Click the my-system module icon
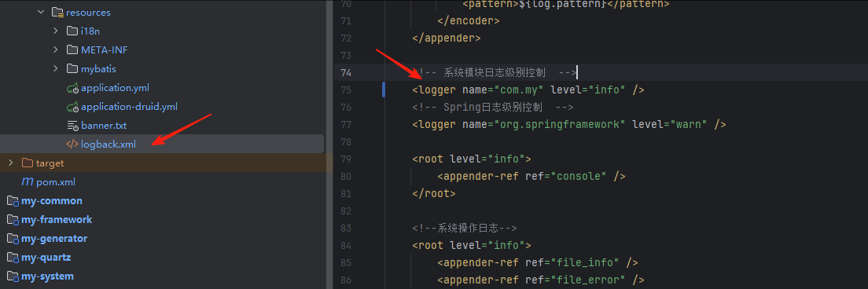The image size is (868, 289). pyautogui.click(x=13, y=276)
